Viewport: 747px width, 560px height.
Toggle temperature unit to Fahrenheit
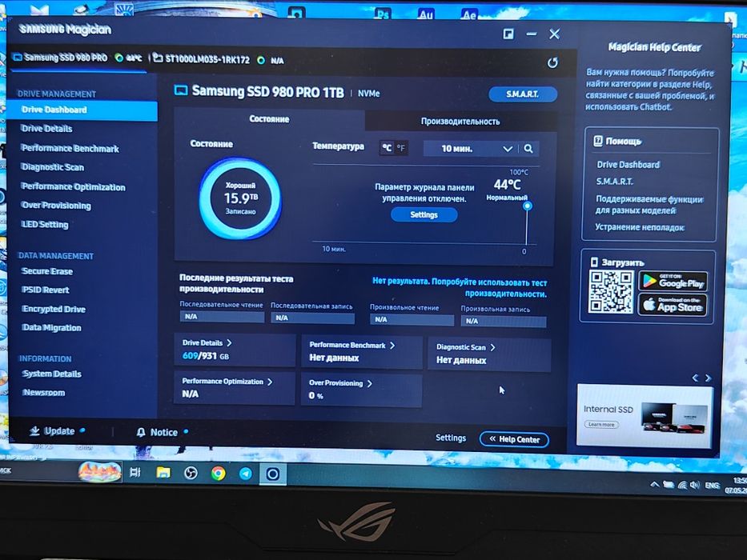tap(401, 148)
